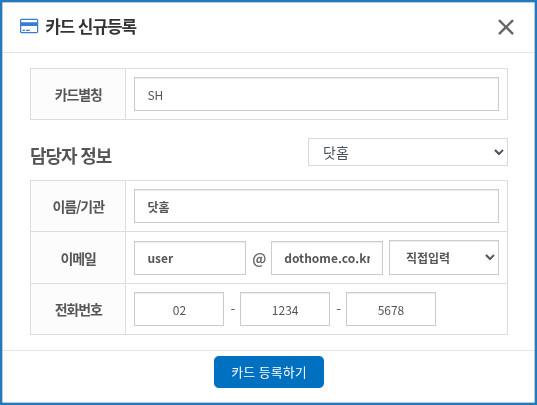Screen dimensions: 537x405
Task: Click the 5678 phone number field
Action: [x=391, y=309]
